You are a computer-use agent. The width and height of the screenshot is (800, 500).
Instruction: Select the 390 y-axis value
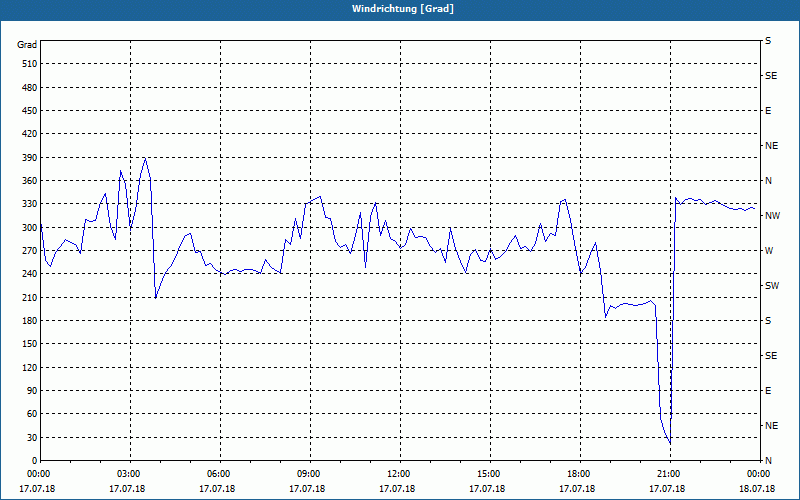[30, 158]
